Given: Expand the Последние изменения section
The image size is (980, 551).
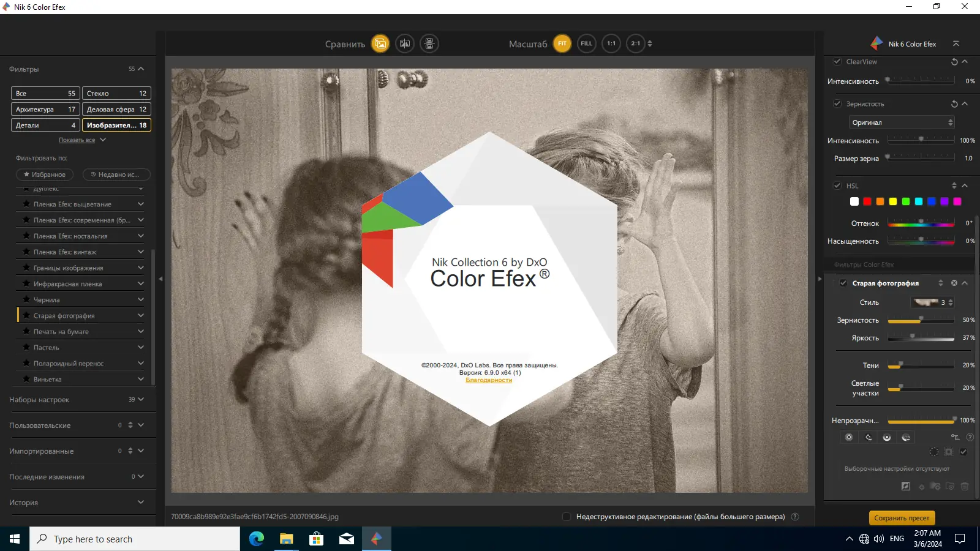Looking at the screenshot, I should (x=141, y=476).
